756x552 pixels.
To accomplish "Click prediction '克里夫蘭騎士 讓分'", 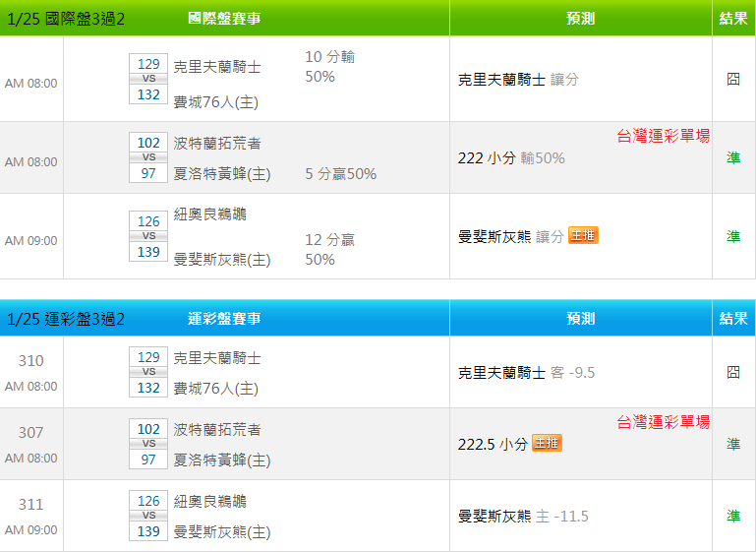I will tap(518, 79).
